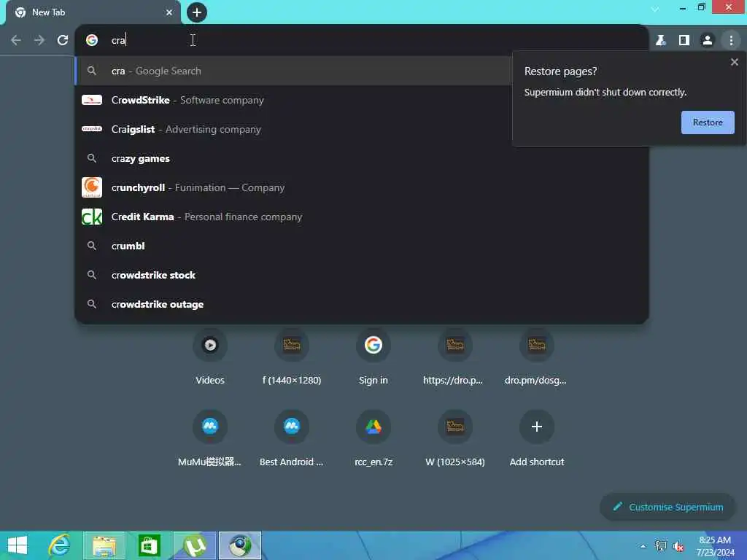Dismiss the Restore pages popup
Screen dimensions: 747x560
pos(734,62)
